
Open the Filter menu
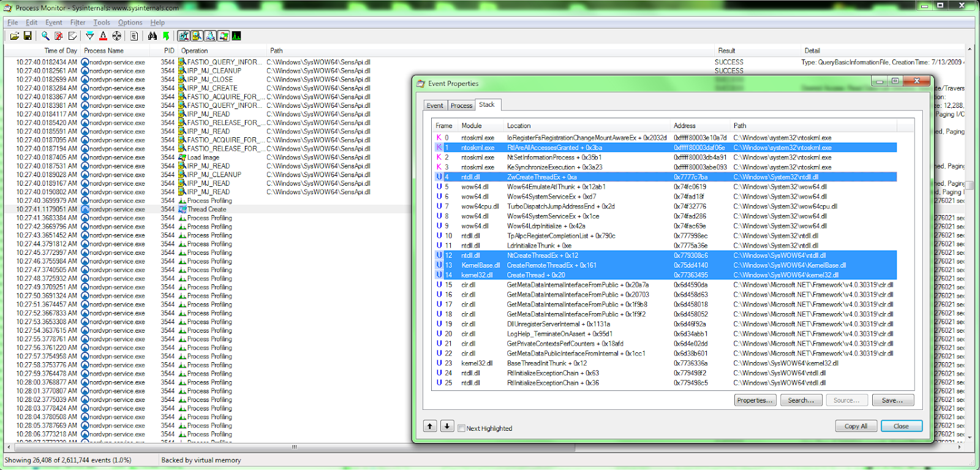[78, 23]
